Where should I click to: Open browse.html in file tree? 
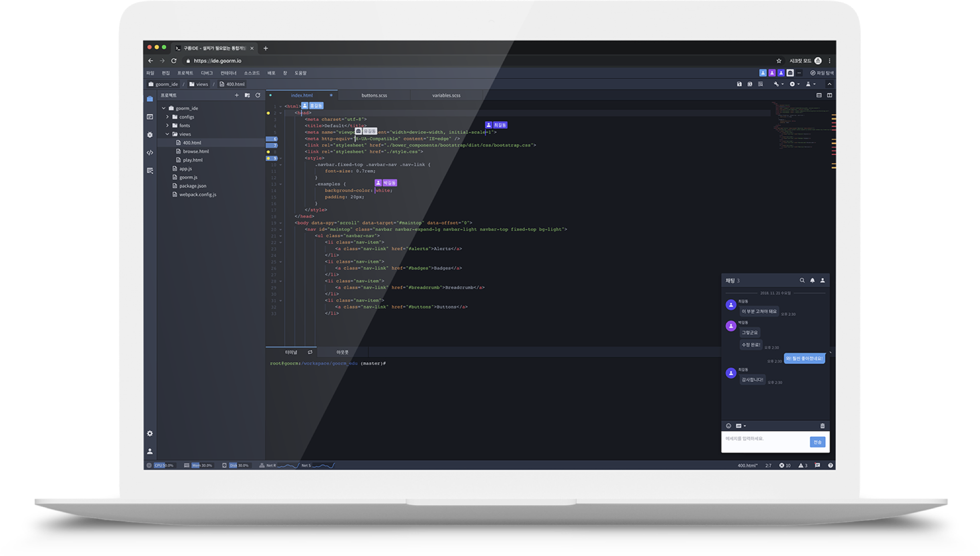(196, 152)
